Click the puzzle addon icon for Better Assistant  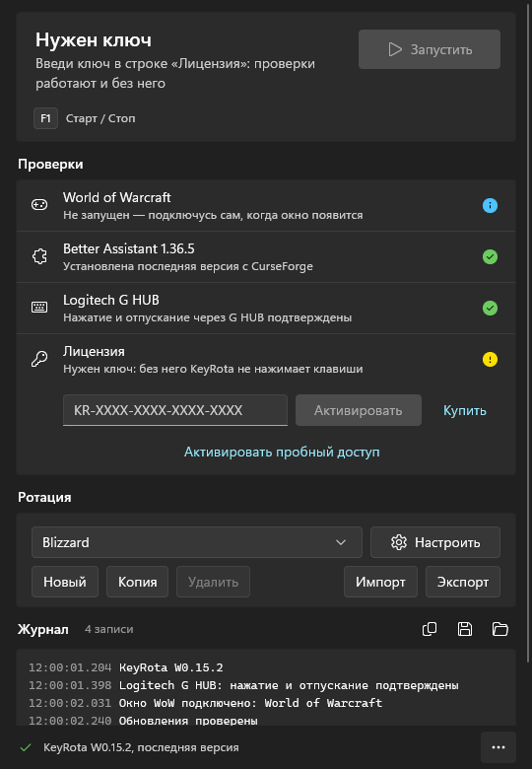click(x=39, y=256)
